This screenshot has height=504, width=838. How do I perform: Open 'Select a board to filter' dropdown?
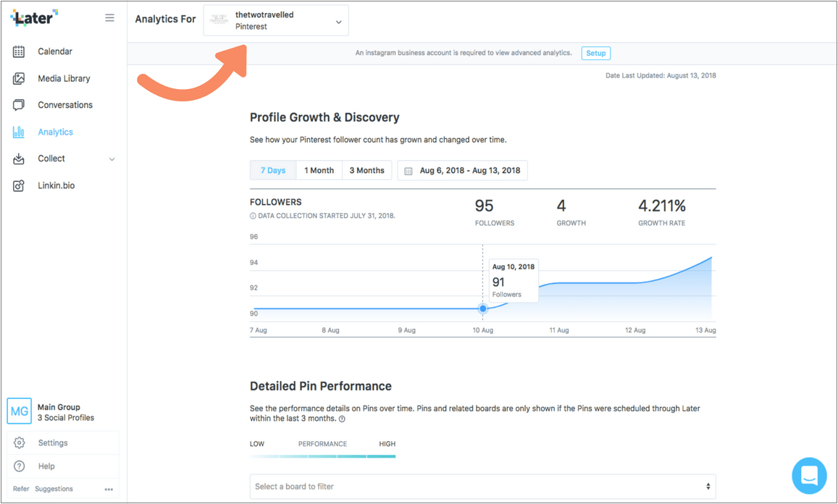tap(482, 487)
